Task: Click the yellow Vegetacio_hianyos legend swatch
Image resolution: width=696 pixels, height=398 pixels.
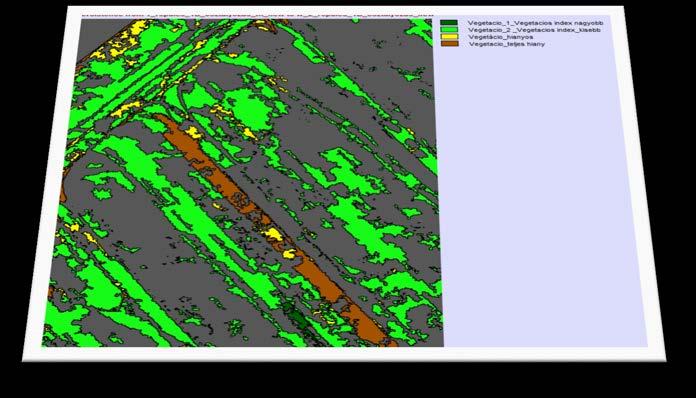Action: 449,37
